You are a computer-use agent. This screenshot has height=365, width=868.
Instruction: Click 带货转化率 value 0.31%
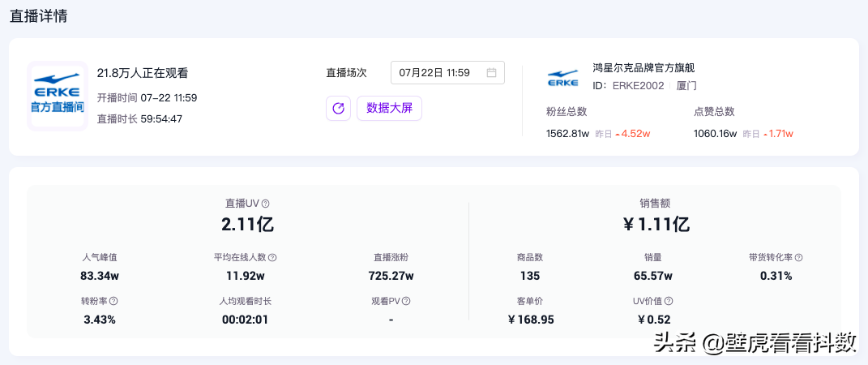pos(776,276)
